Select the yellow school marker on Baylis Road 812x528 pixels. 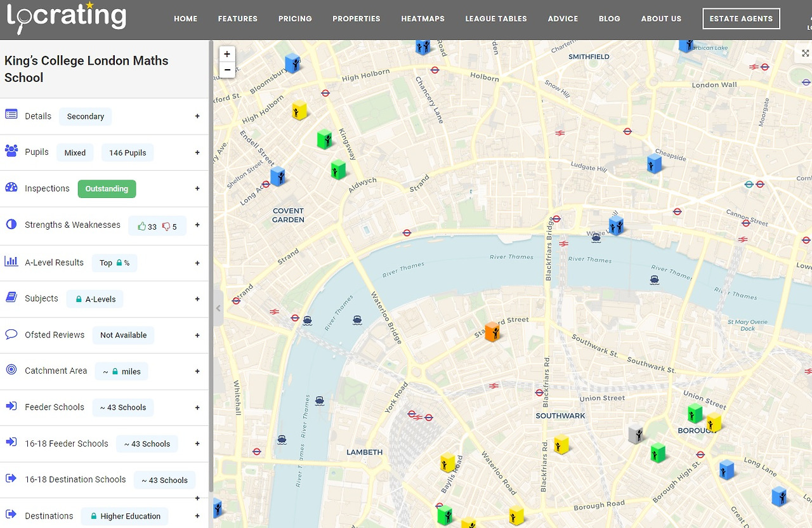click(x=448, y=462)
